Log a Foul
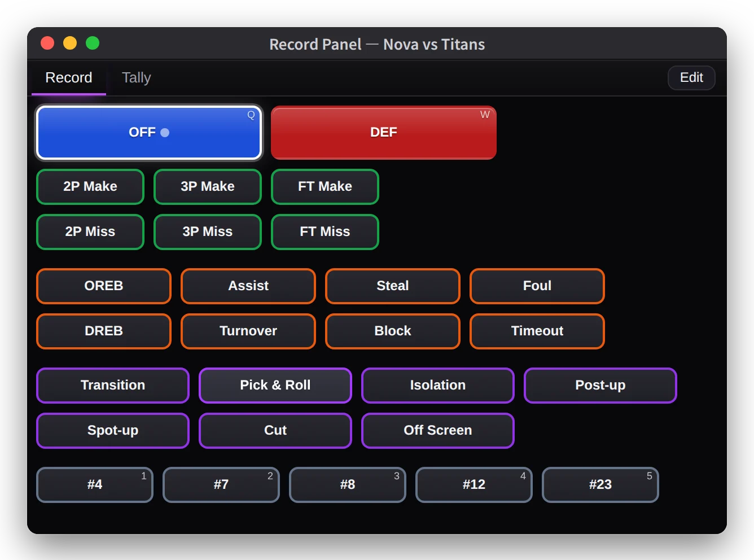 537,286
